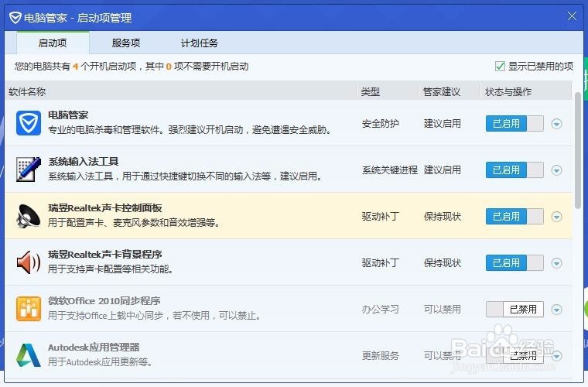This screenshot has width=588, height=387.
Task: Switch off Realtek声卡控制面板 startup toggle
Action: point(514,217)
